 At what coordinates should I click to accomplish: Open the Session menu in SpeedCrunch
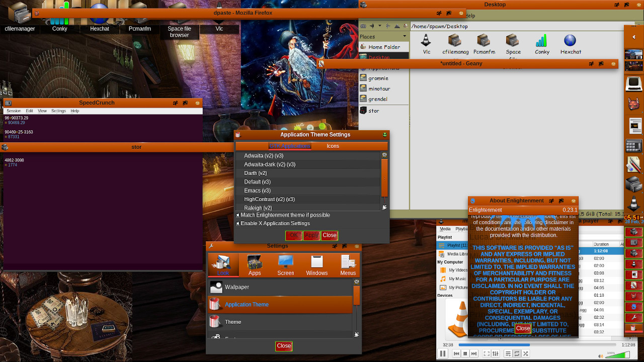[14, 111]
